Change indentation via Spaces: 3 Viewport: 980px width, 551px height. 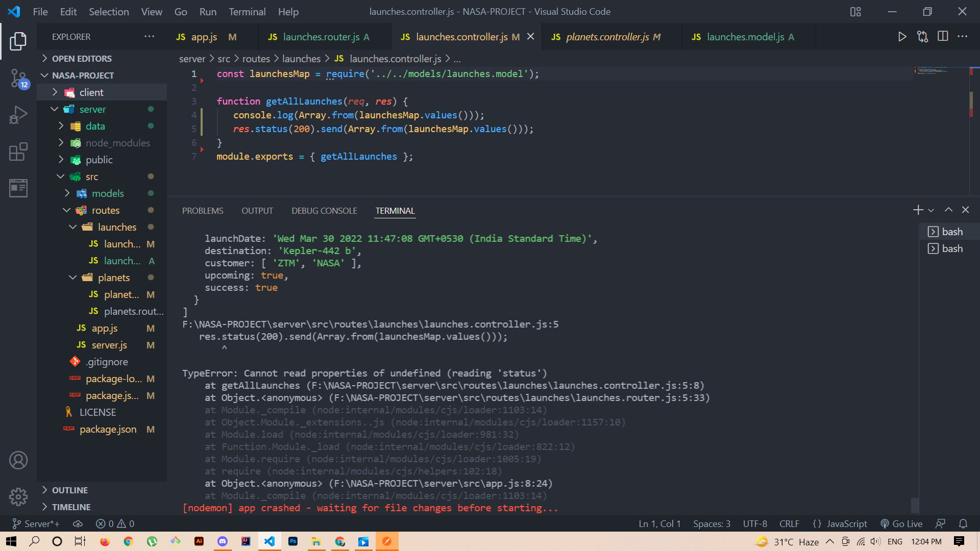click(712, 523)
